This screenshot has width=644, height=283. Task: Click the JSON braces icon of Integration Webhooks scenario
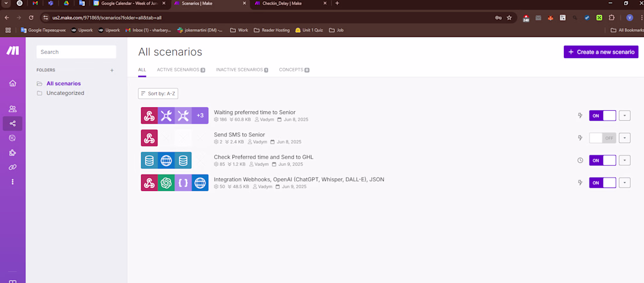pos(183,183)
